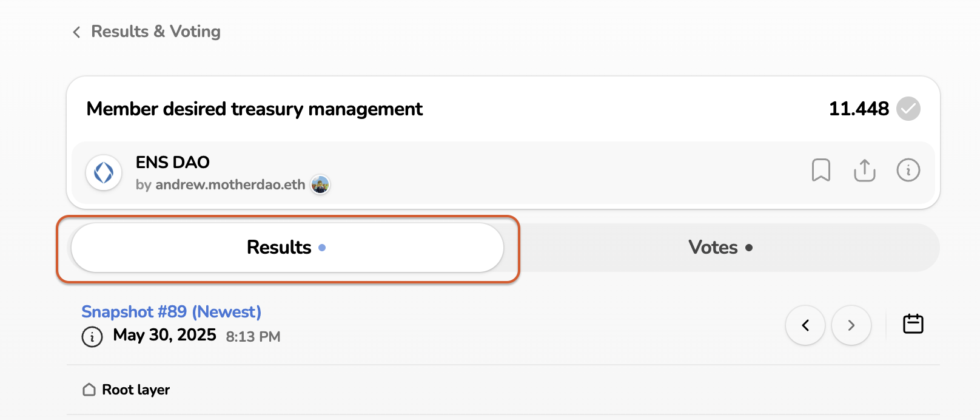The height and width of the screenshot is (420, 980).
Task: Click the info icon beside May 30, 2025
Action: tap(92, 336)
